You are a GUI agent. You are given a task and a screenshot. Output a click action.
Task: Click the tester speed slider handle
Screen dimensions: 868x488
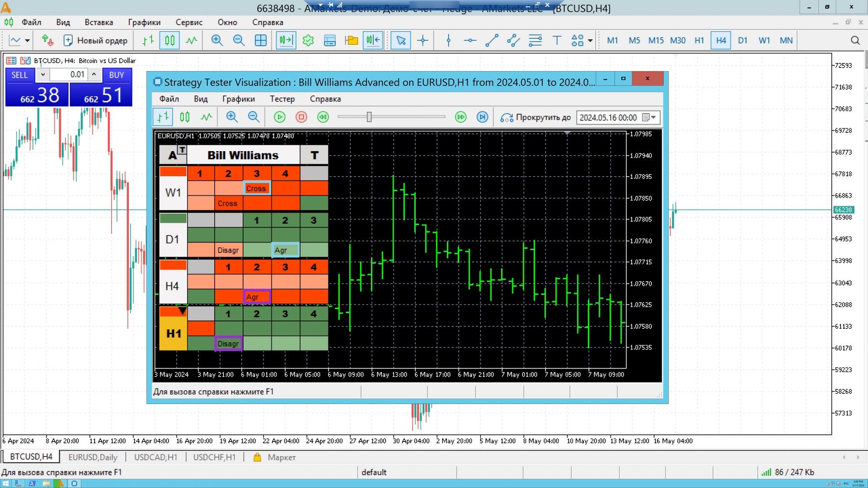pos(369,117)
